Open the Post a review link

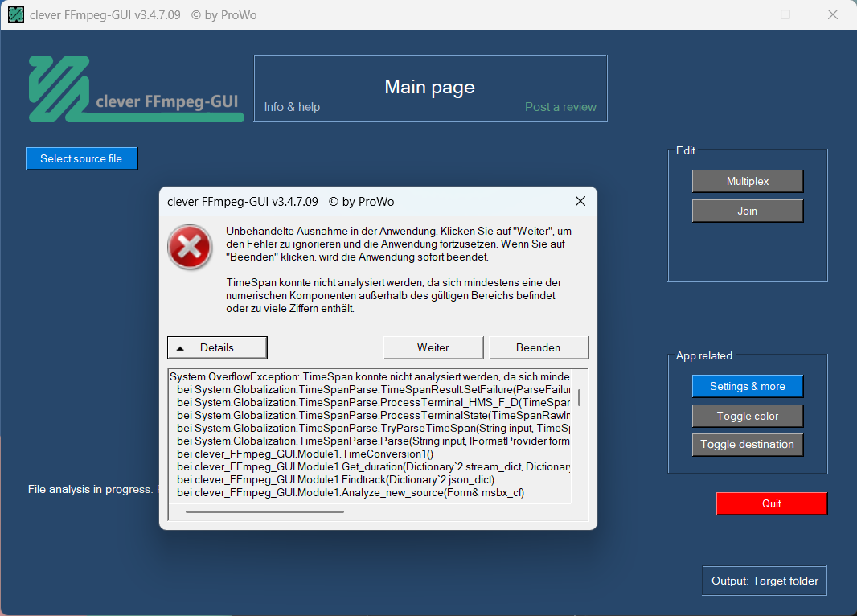[560, 107]
